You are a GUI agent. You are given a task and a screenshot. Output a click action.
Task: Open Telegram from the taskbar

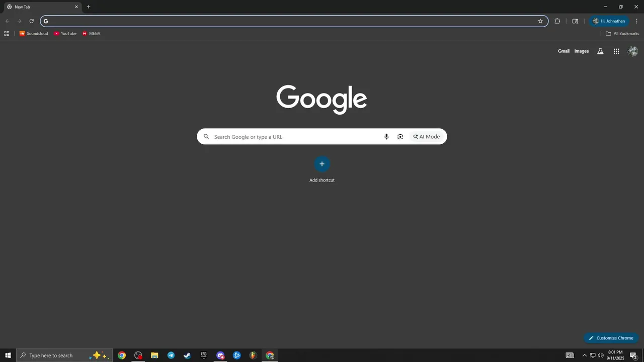pyautogui.click(x=171, y=355)
